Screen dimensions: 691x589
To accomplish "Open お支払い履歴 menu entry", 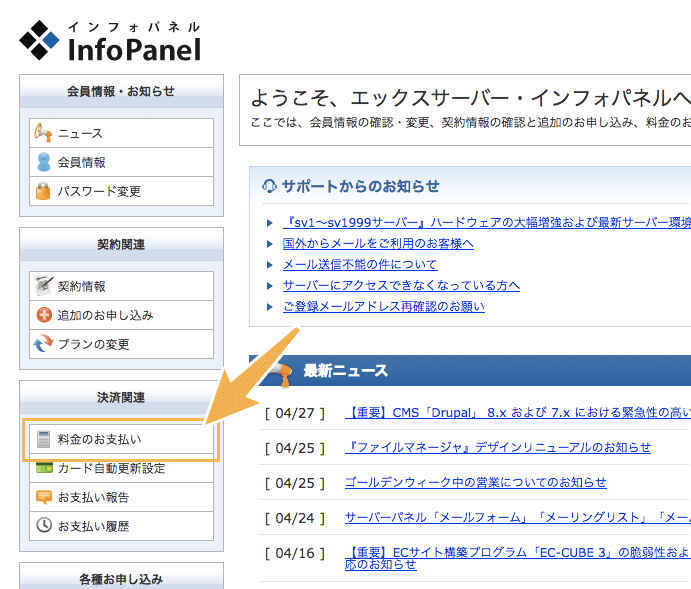I will [121, 526].
